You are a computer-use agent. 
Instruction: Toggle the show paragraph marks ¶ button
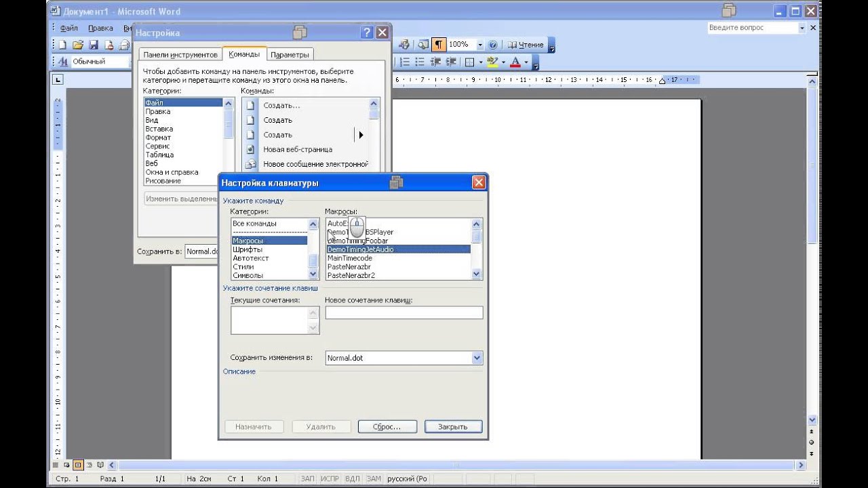coord(439,45)
